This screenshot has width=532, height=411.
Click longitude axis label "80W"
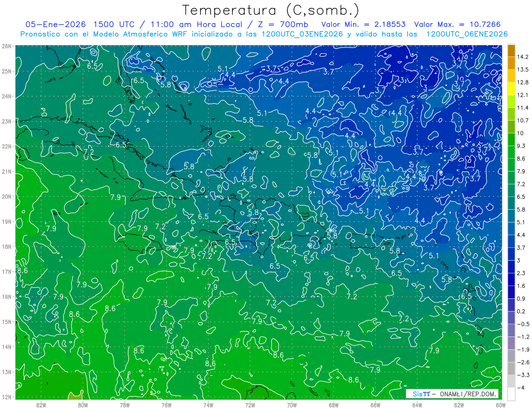click(x=82, y=405)
